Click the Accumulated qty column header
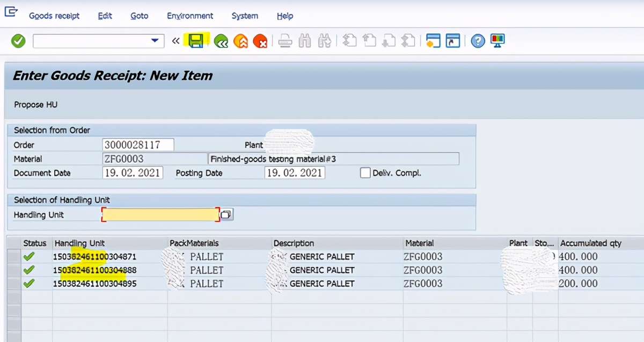The height and width of the screenshot is (342, 644). click(591, 243)
